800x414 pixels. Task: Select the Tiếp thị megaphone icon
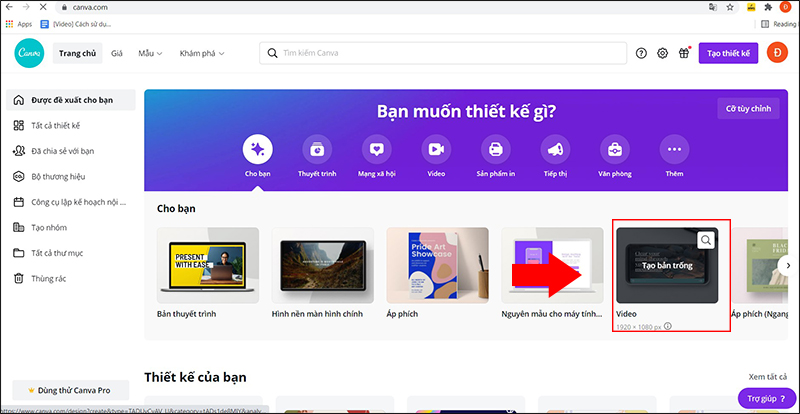click(x=555, y=150)
